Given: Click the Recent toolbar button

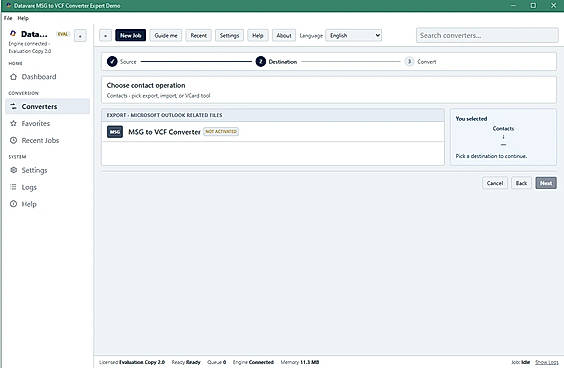Looking at the screenshot, I should [199, 35].
